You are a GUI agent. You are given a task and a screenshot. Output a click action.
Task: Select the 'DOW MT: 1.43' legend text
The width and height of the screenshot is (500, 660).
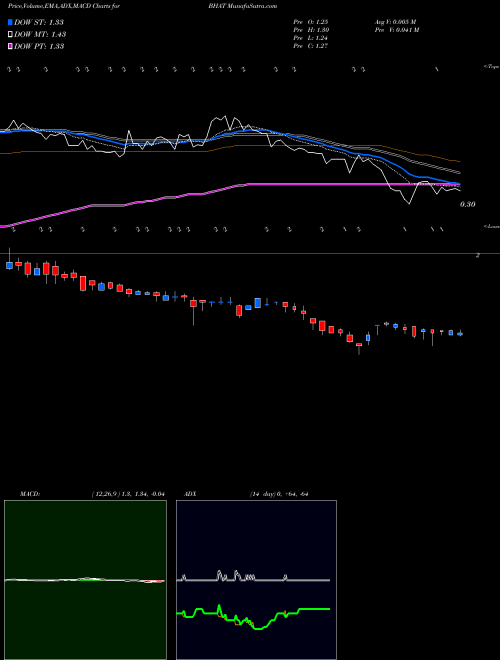40,35
